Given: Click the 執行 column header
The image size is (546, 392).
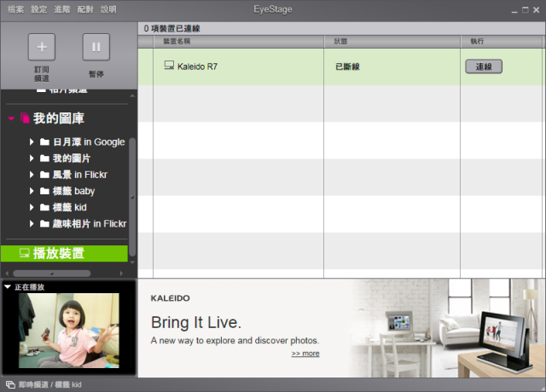Looking at the screenshot, I should 501,42.
